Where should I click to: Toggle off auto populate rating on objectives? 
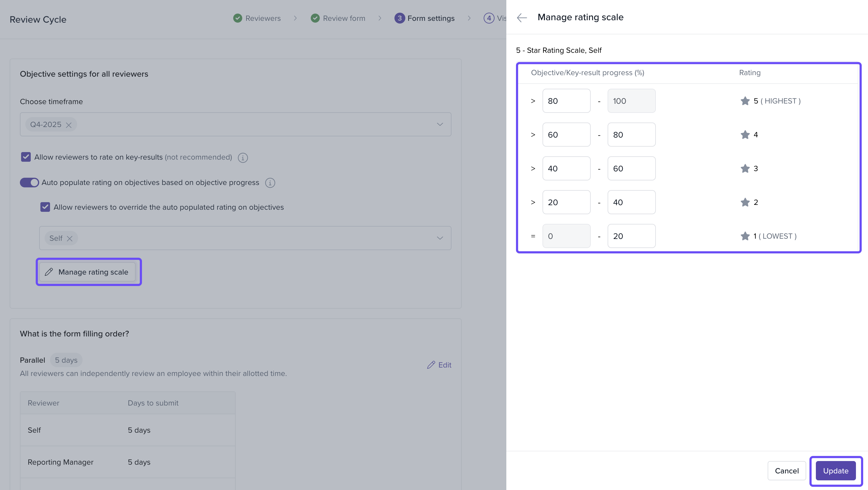pyautogui.click(x=29, y=183)
